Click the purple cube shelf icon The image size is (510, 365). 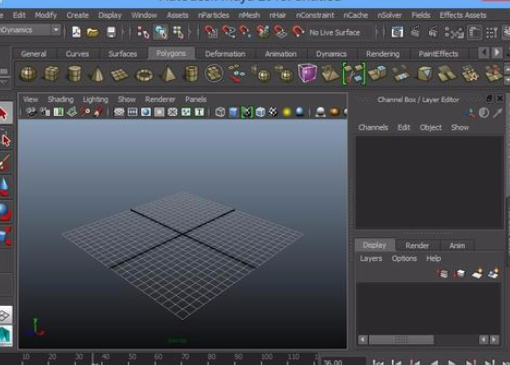point(307,73)
